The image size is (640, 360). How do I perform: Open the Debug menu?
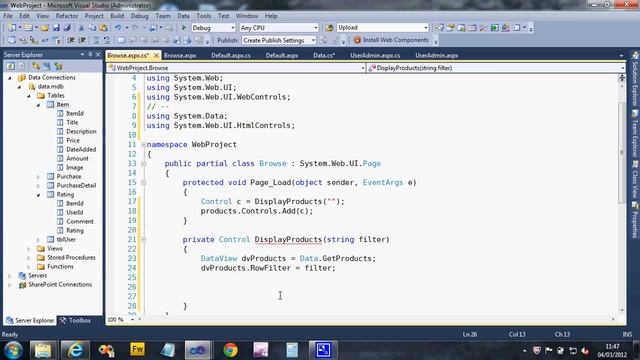[139, 16]
